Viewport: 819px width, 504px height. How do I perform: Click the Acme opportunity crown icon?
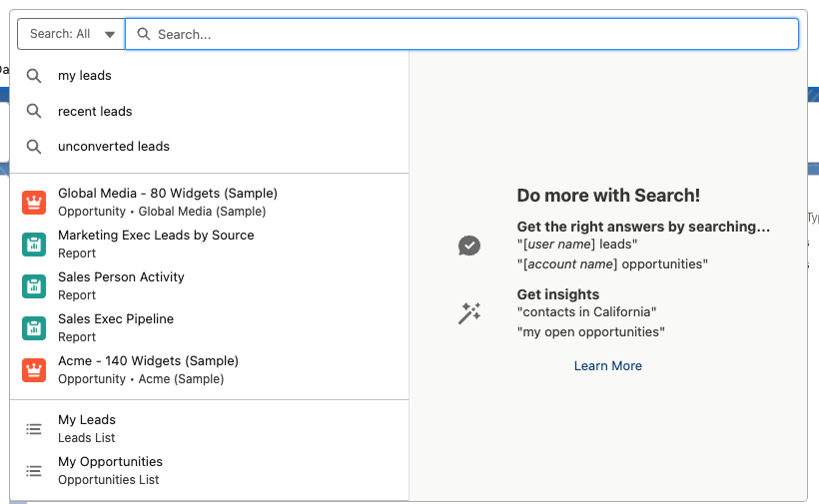(34, 370)
